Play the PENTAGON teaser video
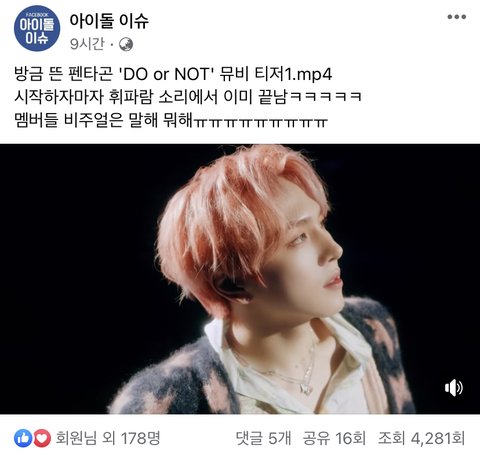The width and height of the screenshot is (480, 455). (240, 279)
